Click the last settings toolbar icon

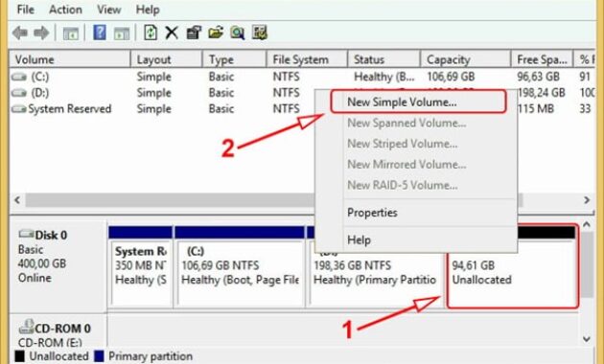point(259,33)
